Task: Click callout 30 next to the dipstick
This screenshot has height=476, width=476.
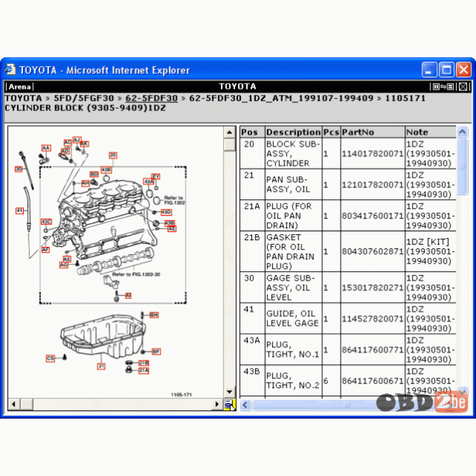Action: (x=18, y=169)
